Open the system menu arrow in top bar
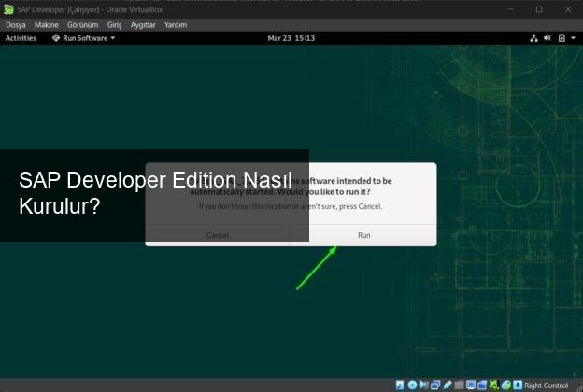583x392 pixels. click(x=573, y=38)
